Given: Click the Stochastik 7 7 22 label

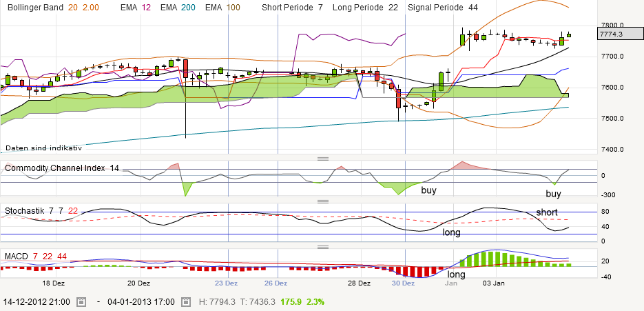Looking at the screenshot, I should coord(41,211).
